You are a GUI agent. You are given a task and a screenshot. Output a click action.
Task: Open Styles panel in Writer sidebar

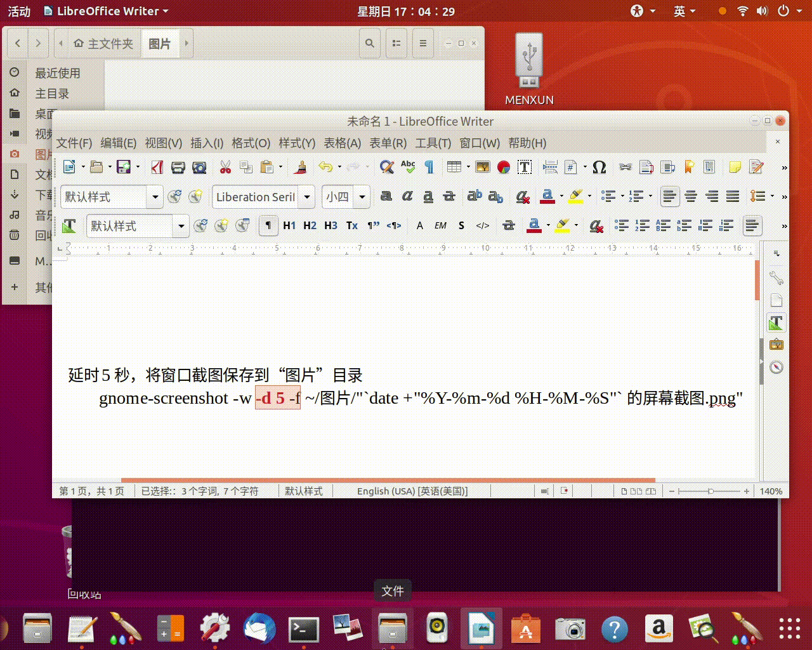776,322
